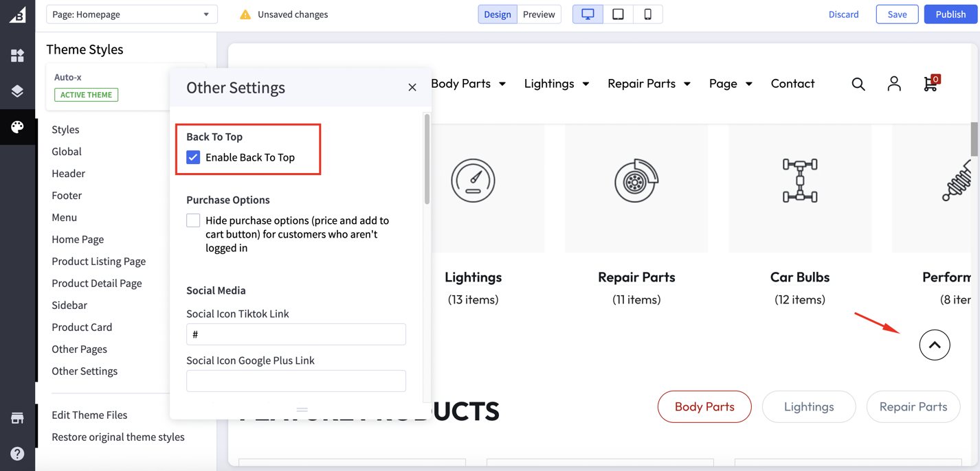
Task: Select the Lightings product tab
Action: (x=809, y=406)
